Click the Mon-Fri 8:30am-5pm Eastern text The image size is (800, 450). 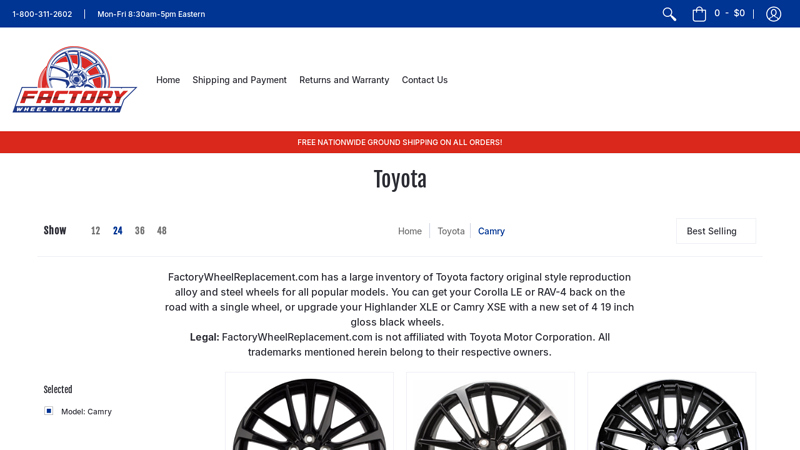pos(151,14)
